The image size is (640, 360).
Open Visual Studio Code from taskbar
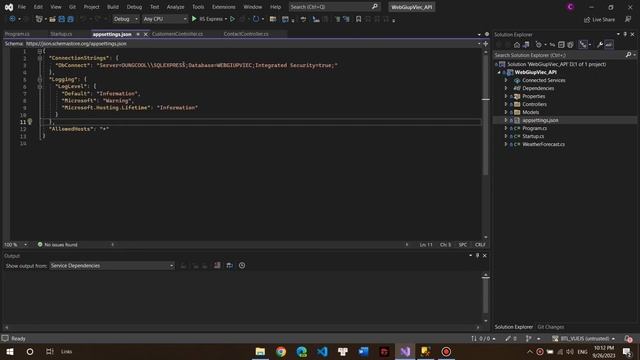tap(322, 351)
